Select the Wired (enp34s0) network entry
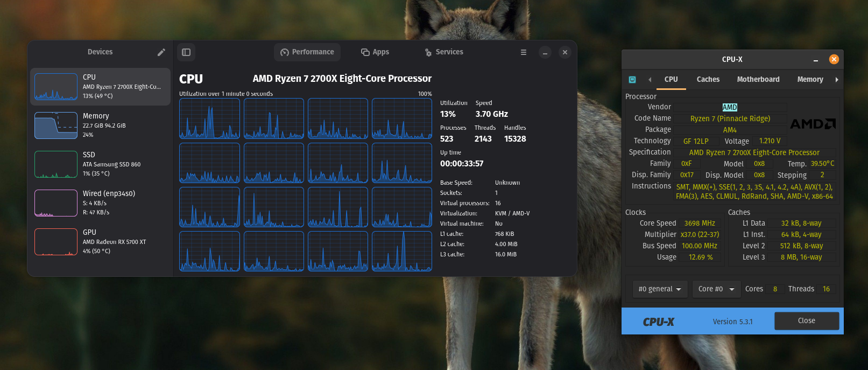Viewport: 868px width, 370px height. coord(100,203)
